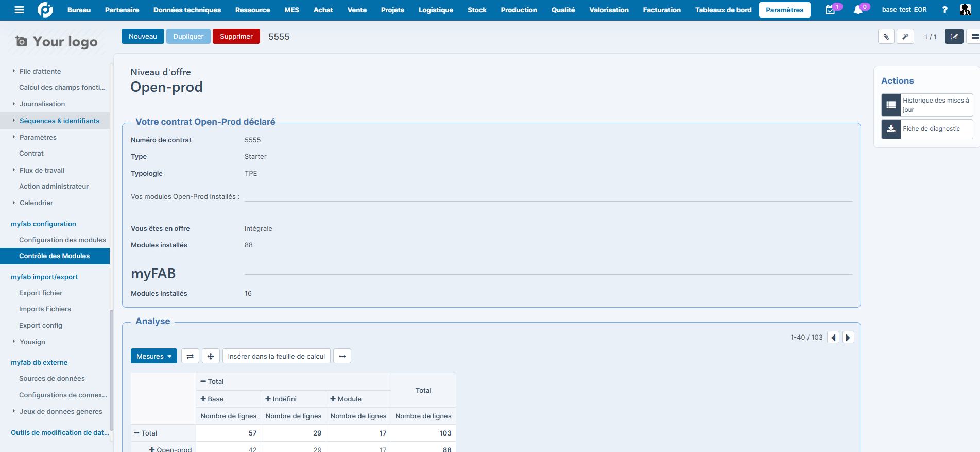Expand the Indéfini column header
980x452 pixels.
(268, 399)
